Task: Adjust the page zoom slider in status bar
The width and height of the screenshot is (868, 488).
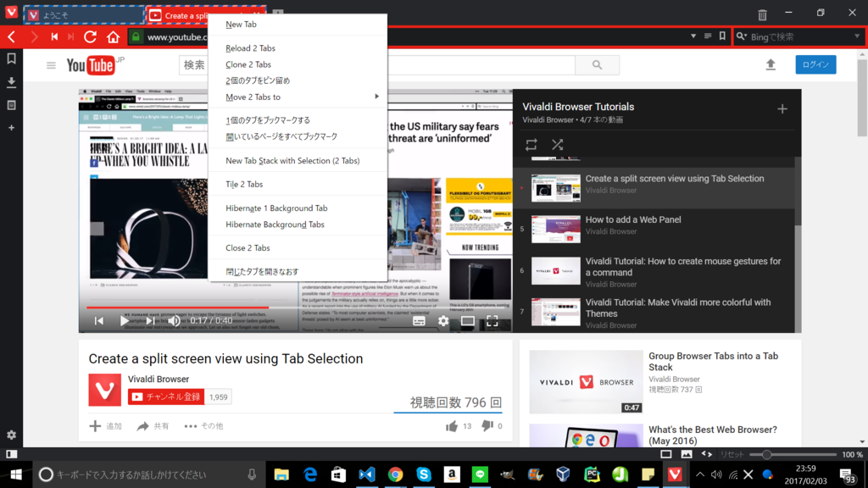Action: coord(793,455)
